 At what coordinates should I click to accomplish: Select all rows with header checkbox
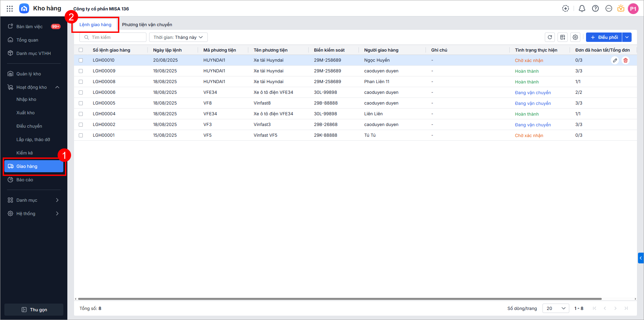pos(81,50)
